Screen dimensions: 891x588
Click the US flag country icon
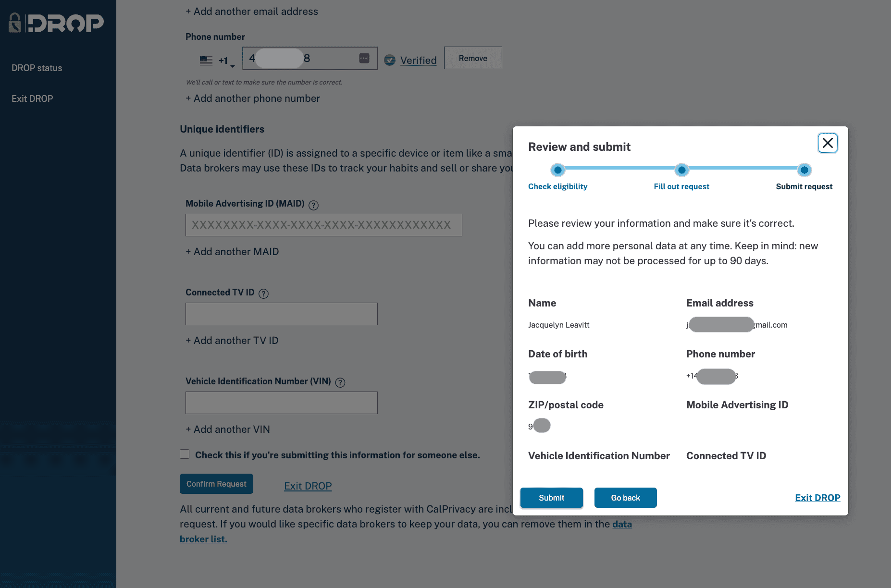tap(206, 61)
